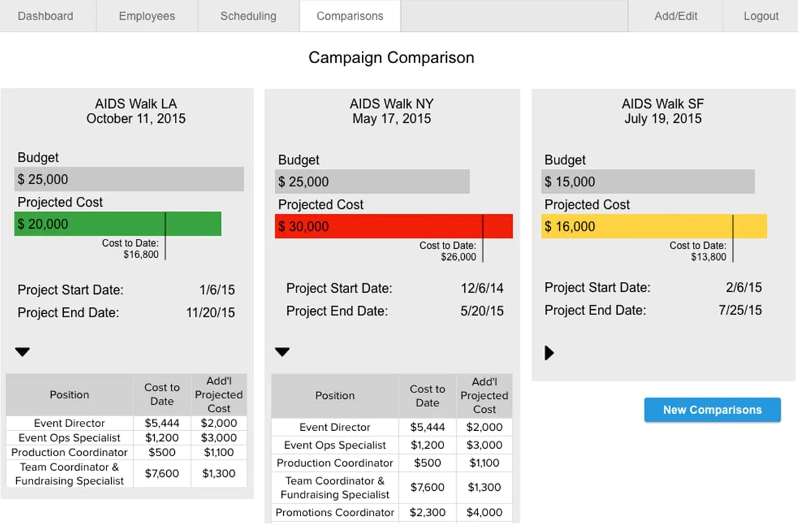Click Team Coordinator & Fundraising Specialist in LA table
The width and height of the screenshot is (798, 532).
[69, 473]
